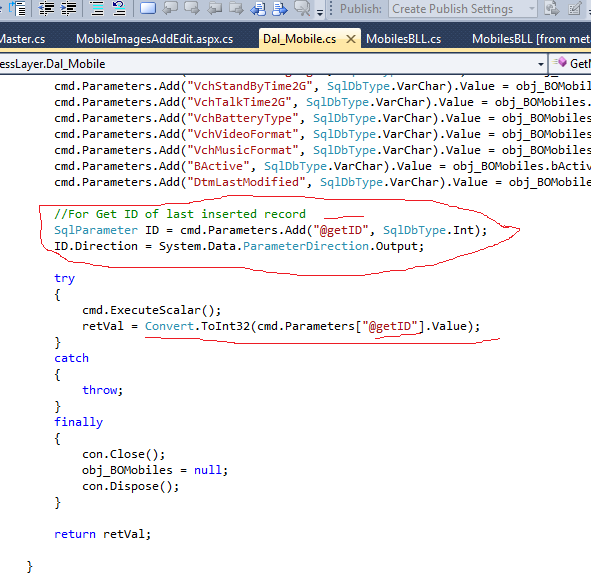591x573 pixels.
Task: Click SqlDbType.Int in the @getID line
Action: coord(428,230)
